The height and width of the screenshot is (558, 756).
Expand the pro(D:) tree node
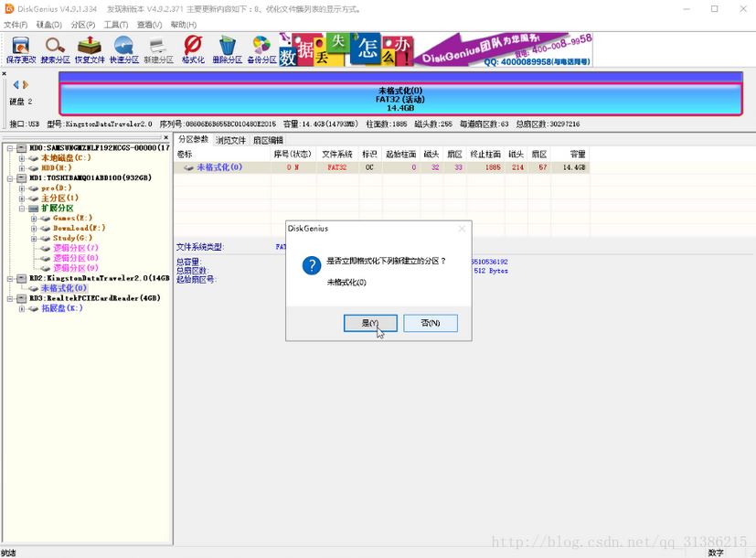pyautogui.click(x=22, y=188)
